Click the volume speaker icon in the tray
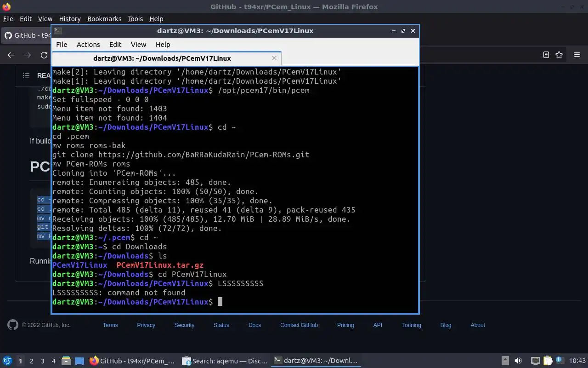This screenshot has height=368, width=588. pos(518,361)
